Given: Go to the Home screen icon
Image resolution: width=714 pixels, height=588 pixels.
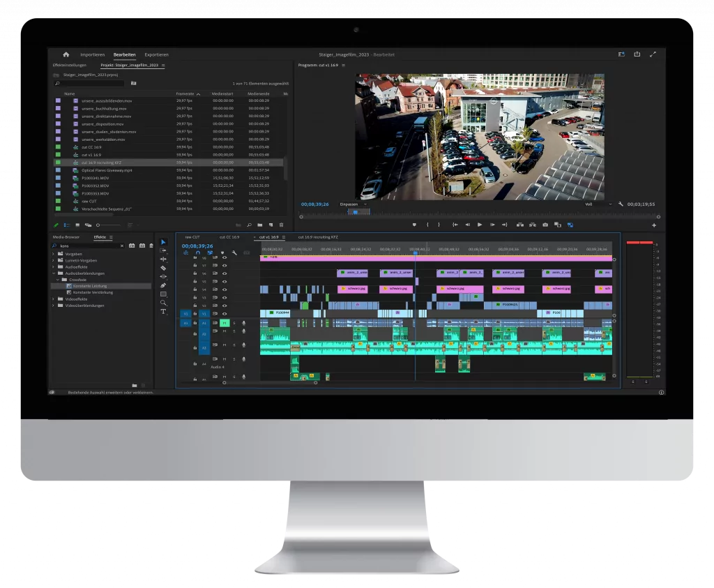Looking at the screenshot, I should (x=66, y=54).
